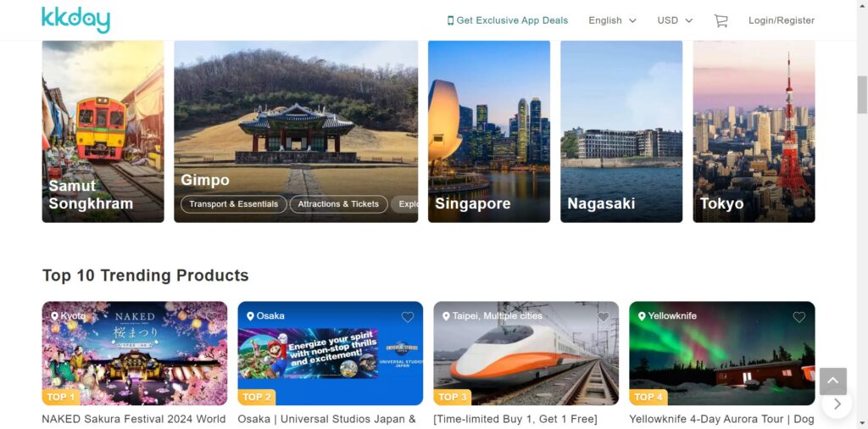Open the Tokyo destination card
Screen dimensions: 868x429
pyautogui.click(x=754, y=131)
